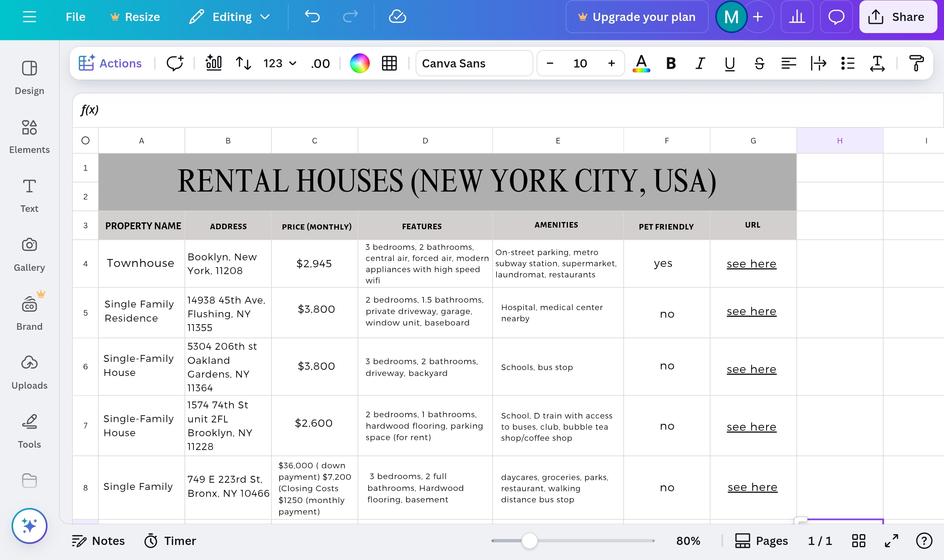Open the Canva Sans font selector
Viewport: 944px width, 560px height.
[x=474, y=63]
